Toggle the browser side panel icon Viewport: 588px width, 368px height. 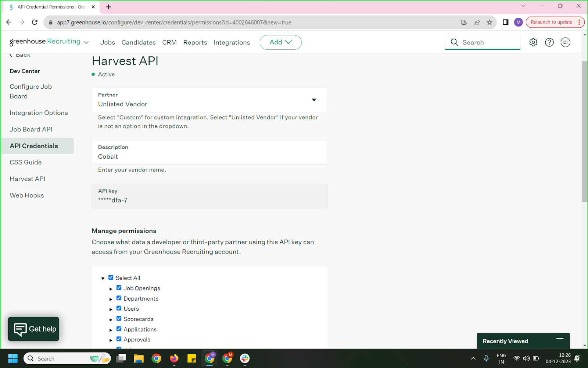[x=506, y=22]
